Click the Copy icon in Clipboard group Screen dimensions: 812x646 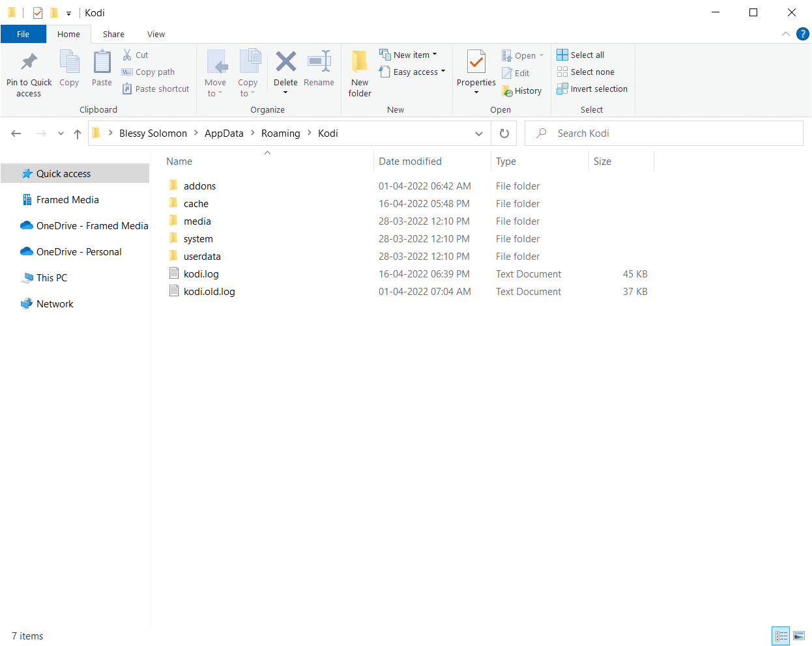(69, 63)
